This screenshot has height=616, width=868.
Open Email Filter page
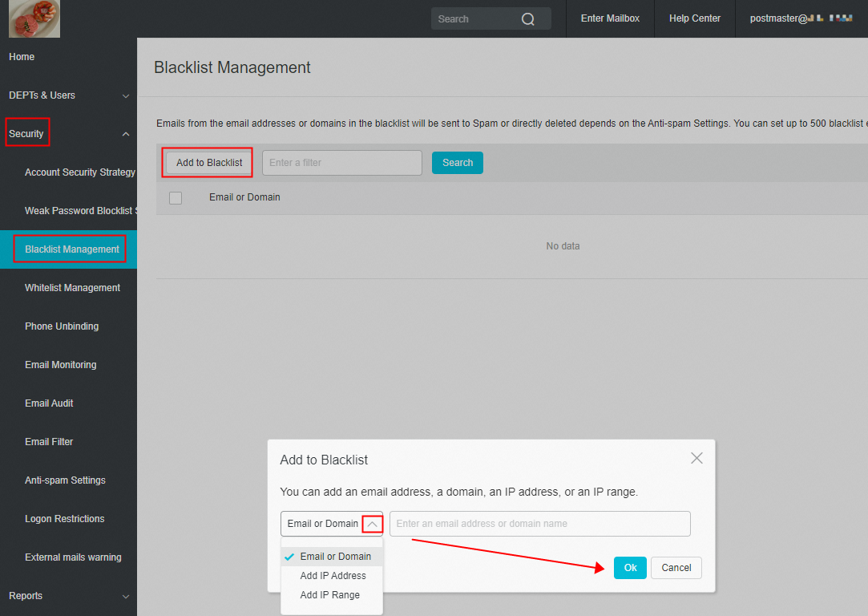click(49, 442)
